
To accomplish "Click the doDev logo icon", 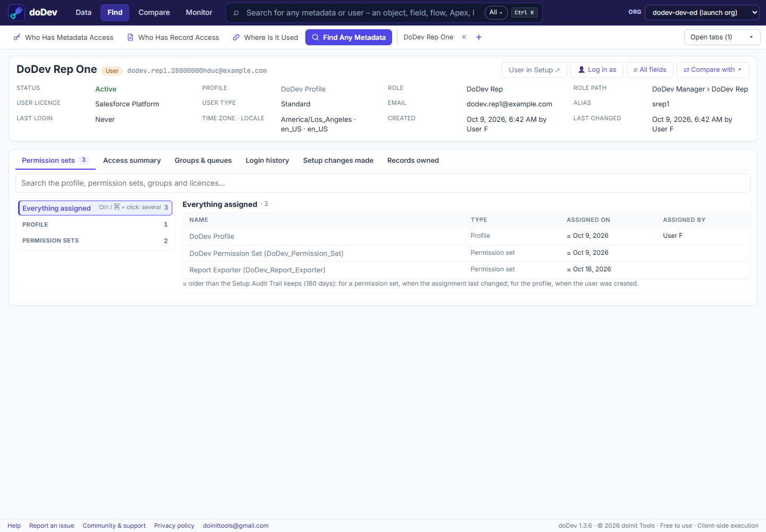I will 16,13.
